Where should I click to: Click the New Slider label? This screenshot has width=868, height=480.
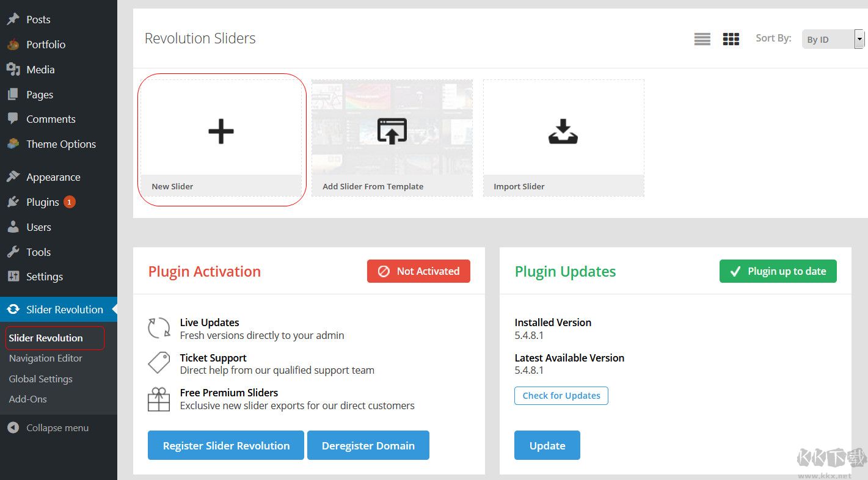pyautogui.click(x=172, y=186)
